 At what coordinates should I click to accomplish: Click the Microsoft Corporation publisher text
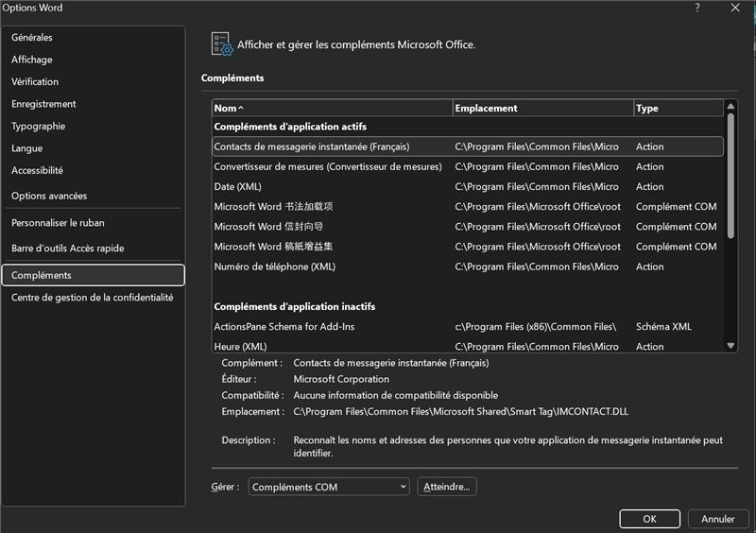coord(341,379)
